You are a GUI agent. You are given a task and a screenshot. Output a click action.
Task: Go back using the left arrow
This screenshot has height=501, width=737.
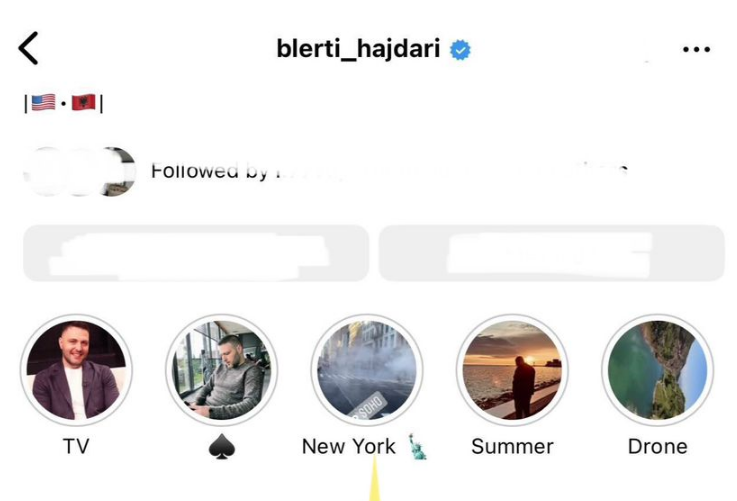(28, 48)
